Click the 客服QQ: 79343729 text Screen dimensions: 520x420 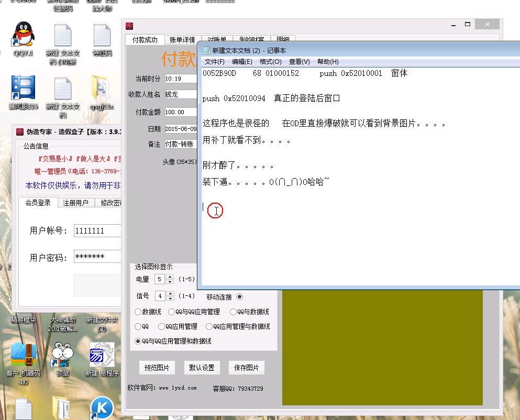(x=238, y=388)
